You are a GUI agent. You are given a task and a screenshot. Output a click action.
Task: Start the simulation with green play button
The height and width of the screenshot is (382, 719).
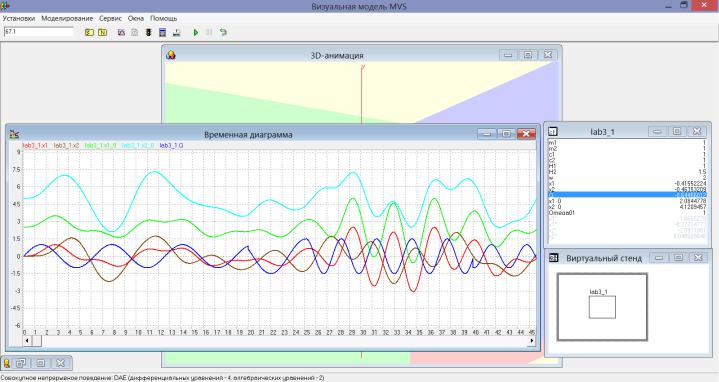pos(196,32)
